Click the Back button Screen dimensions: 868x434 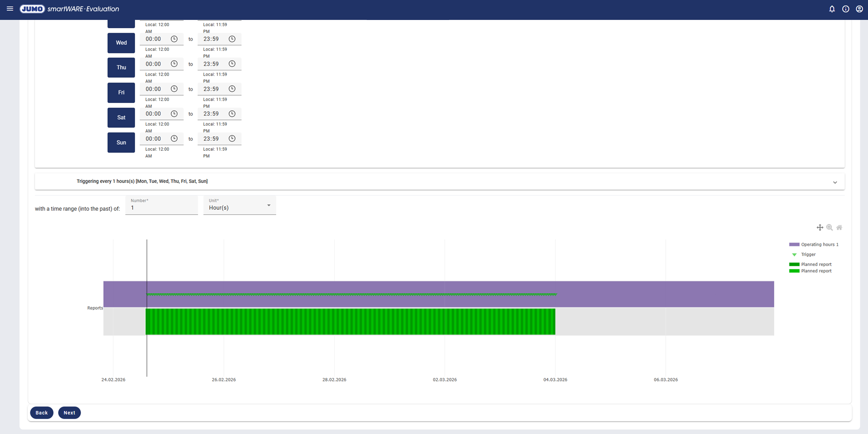[42, 413]
